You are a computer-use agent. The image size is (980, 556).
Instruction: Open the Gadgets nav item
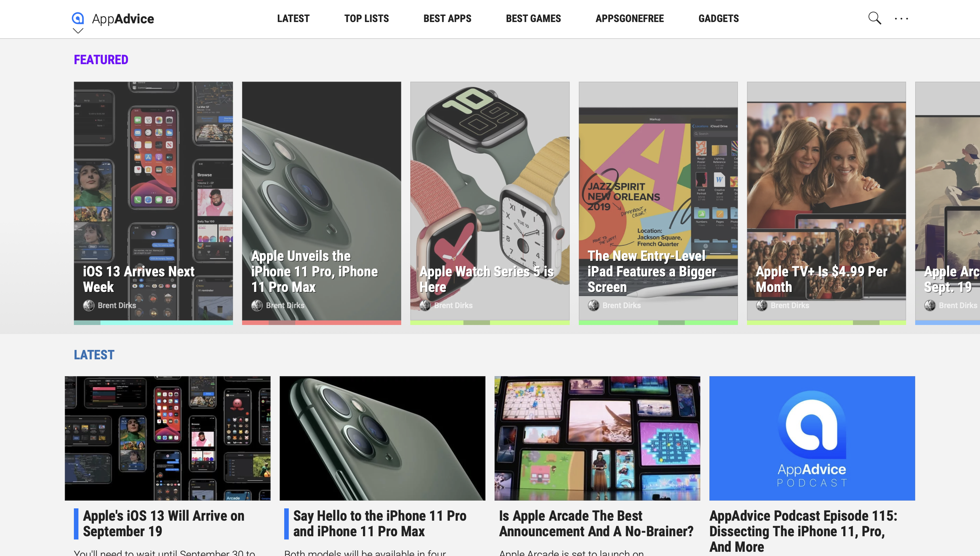pyautogui.click(x=718, y=18)
